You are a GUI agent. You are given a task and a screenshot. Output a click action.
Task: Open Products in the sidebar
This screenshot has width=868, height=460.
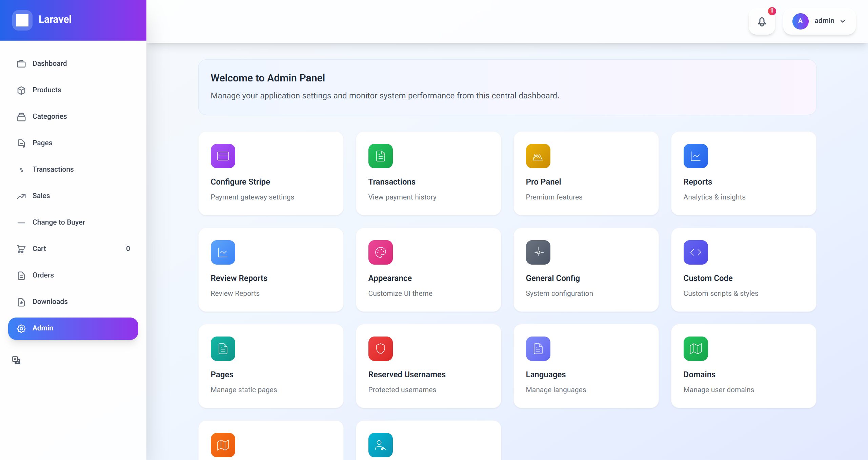[47, 90]
